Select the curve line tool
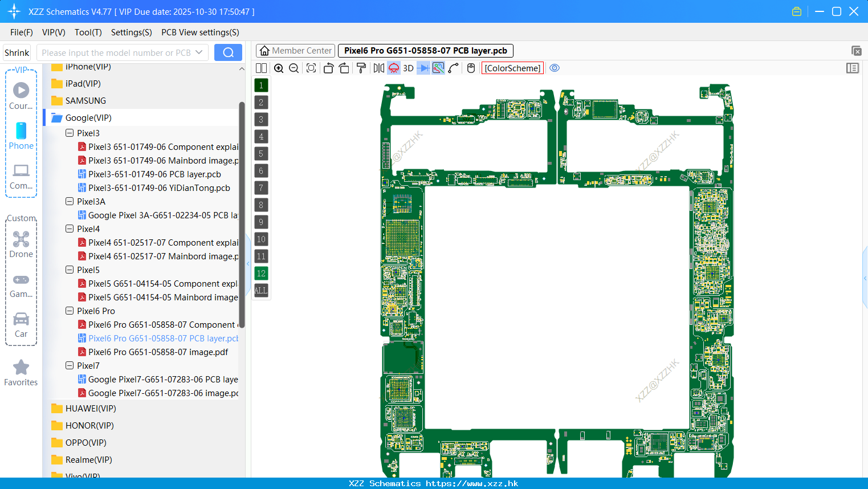 (453, 68)
